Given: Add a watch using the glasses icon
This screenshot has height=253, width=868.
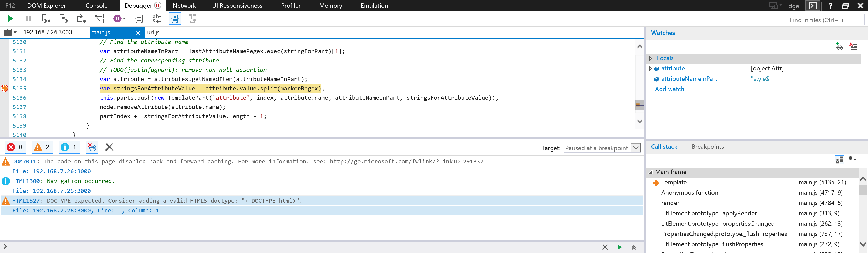Looking at the screenshot, I should click(x=839, y=46).
